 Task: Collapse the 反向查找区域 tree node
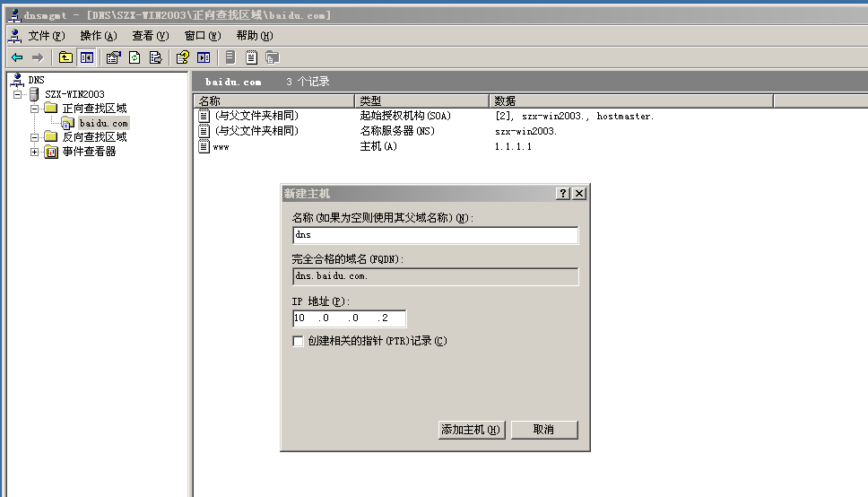pos(34,137)
